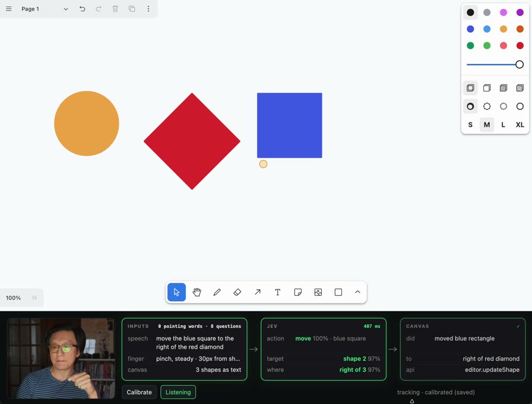Select the blue square shape
This screenshot has width=532, height=404.
click(x=289, y=125)
